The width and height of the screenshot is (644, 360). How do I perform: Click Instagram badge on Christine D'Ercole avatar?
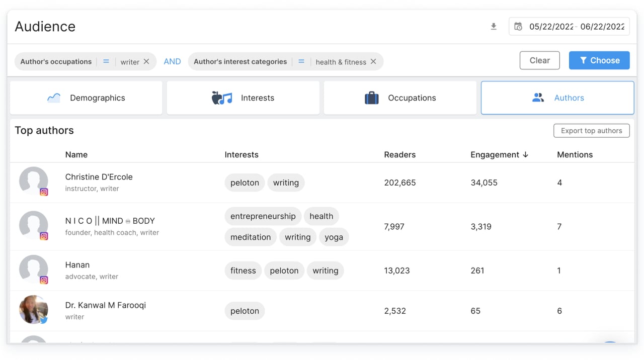point(44,192)
